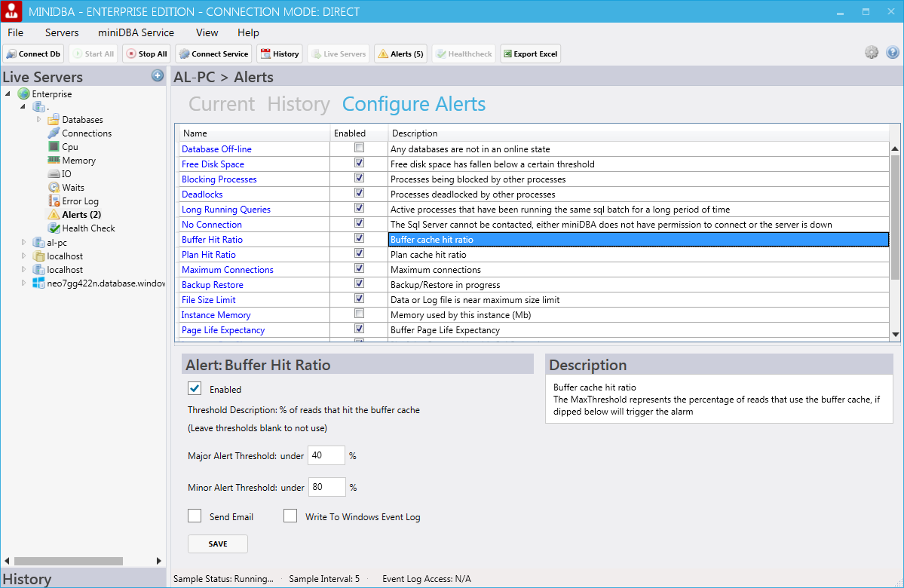
Task: Click the blue help question icon
Action: (x=893, y=53)
